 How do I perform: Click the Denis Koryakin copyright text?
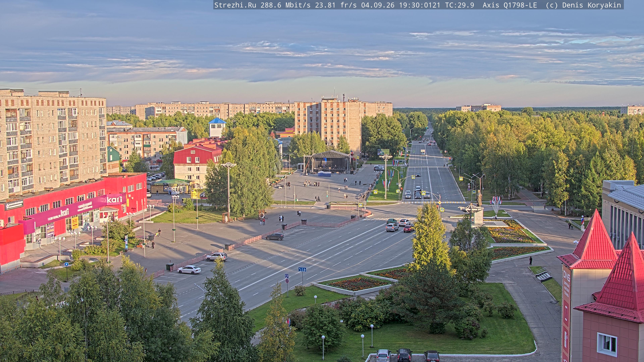coord(592,5)
